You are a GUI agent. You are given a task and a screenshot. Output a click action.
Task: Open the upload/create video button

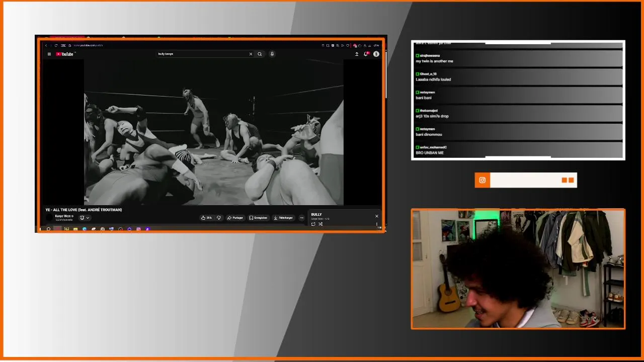coord(357,54)
